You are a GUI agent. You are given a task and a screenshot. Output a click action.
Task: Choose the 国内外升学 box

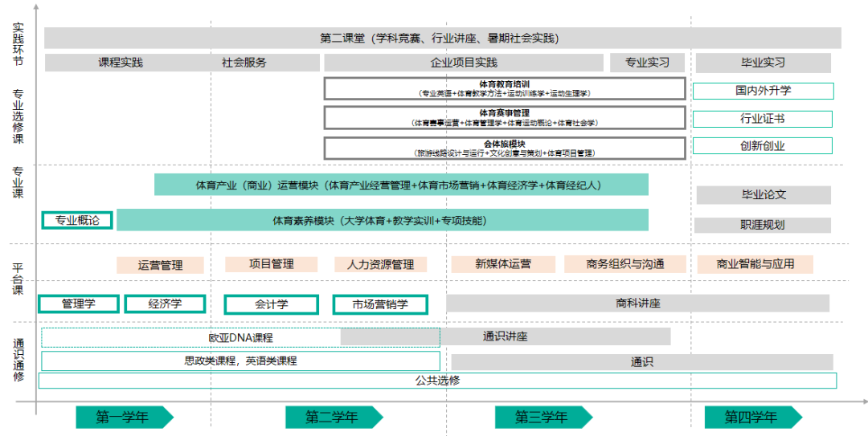[763, 91]
